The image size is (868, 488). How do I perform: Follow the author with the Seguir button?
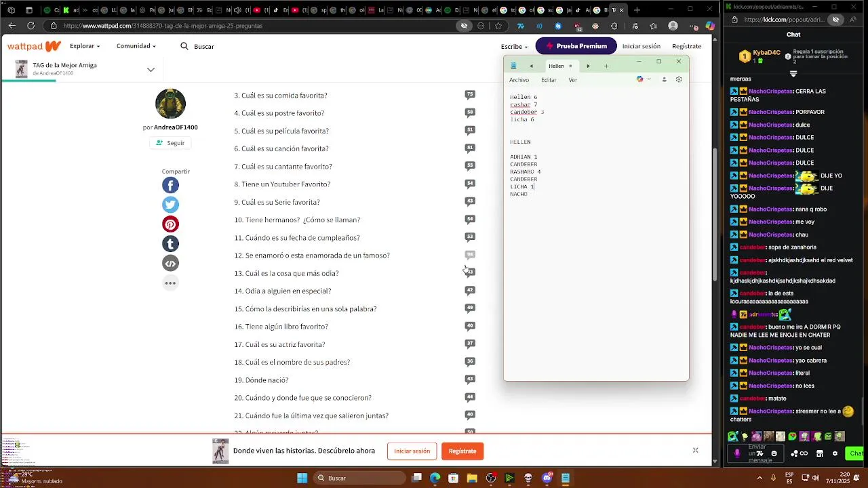[170, 143]
